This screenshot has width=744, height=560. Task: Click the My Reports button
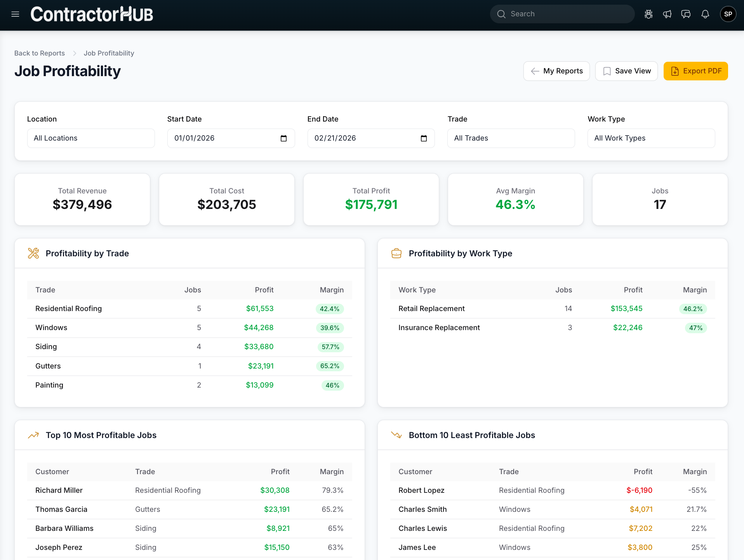coord(556,71)
